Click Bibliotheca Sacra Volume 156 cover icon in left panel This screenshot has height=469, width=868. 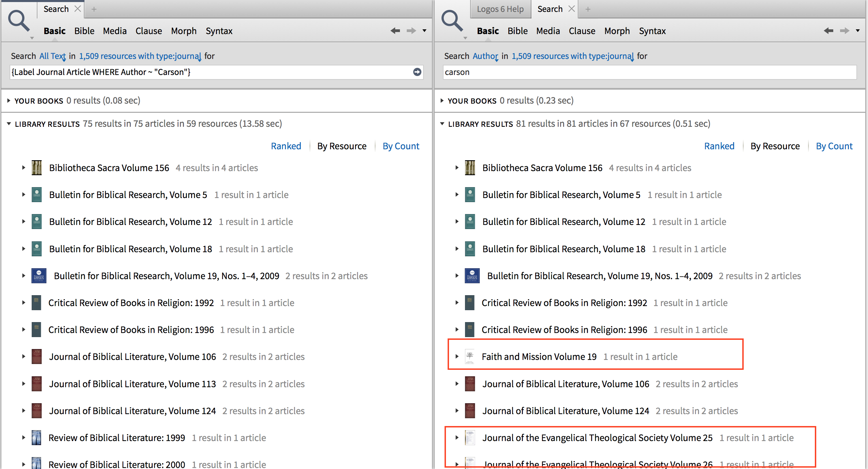pyautogui.click(x=36, y=168)
